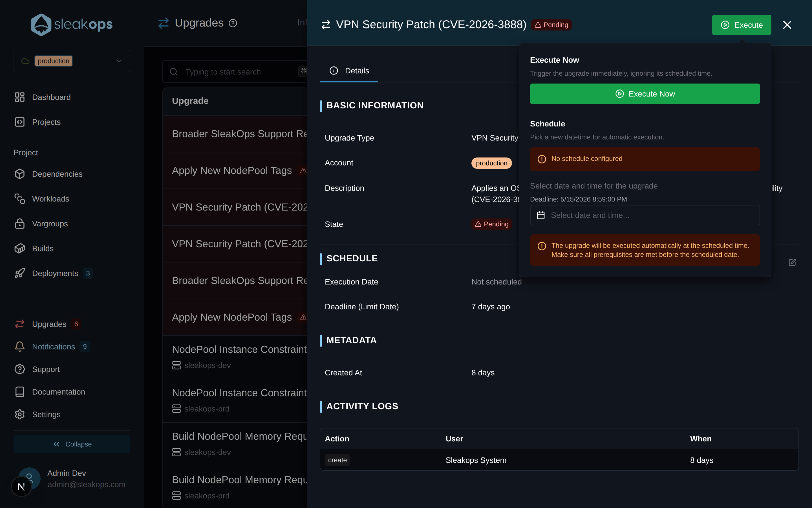This screenshot has width=812, height=508.
Task: Click the Vargroups lock icon
Action: (x=20, y=224)
